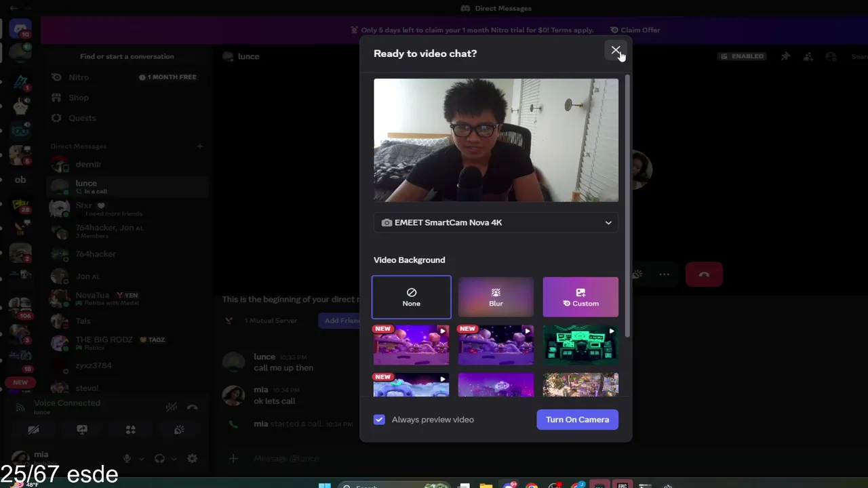Open three-dot more options in call controls

(664, 274)
